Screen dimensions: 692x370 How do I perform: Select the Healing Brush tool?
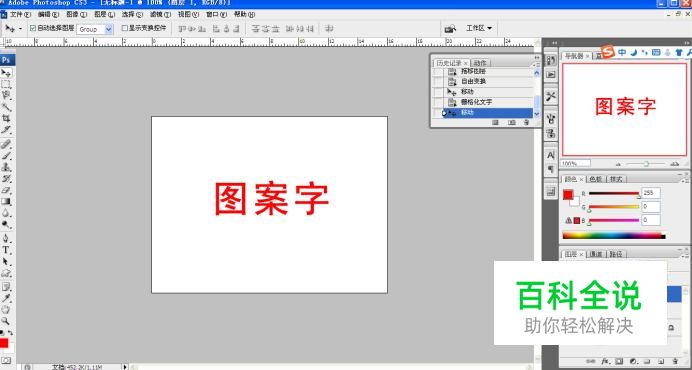click(6, 144)
